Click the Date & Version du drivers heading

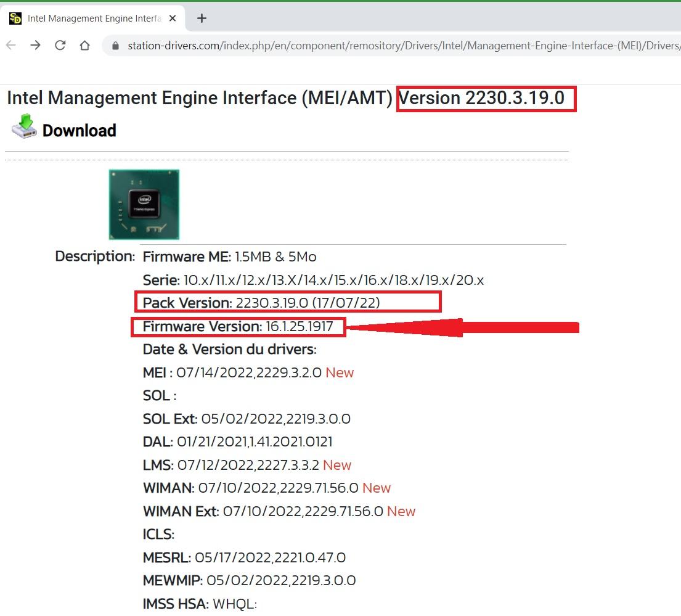click(x=230, y=349)
